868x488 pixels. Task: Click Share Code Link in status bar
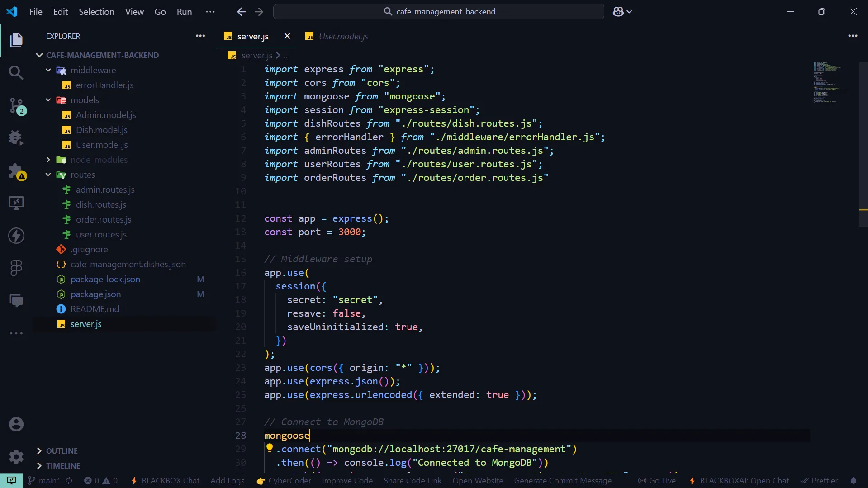pos(413,481)
